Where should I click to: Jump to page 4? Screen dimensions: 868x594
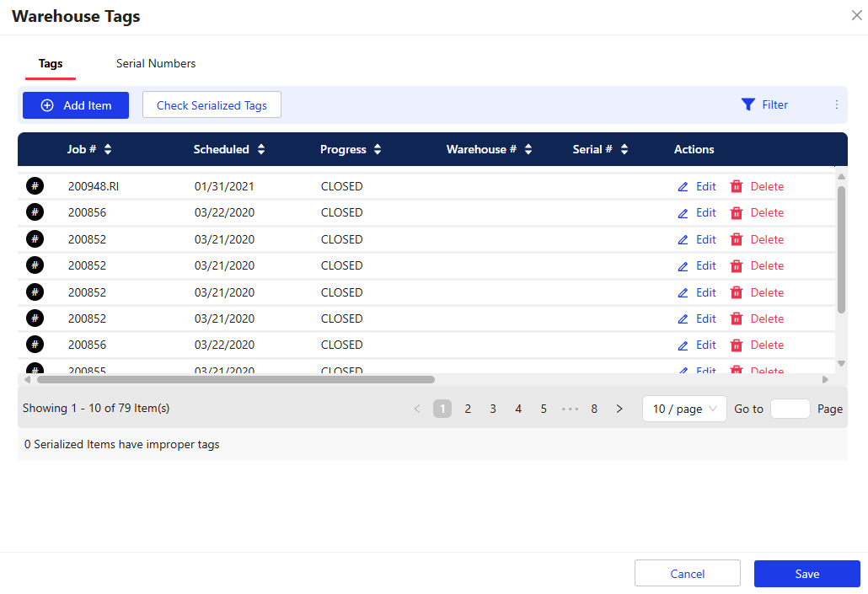(518, 409)
